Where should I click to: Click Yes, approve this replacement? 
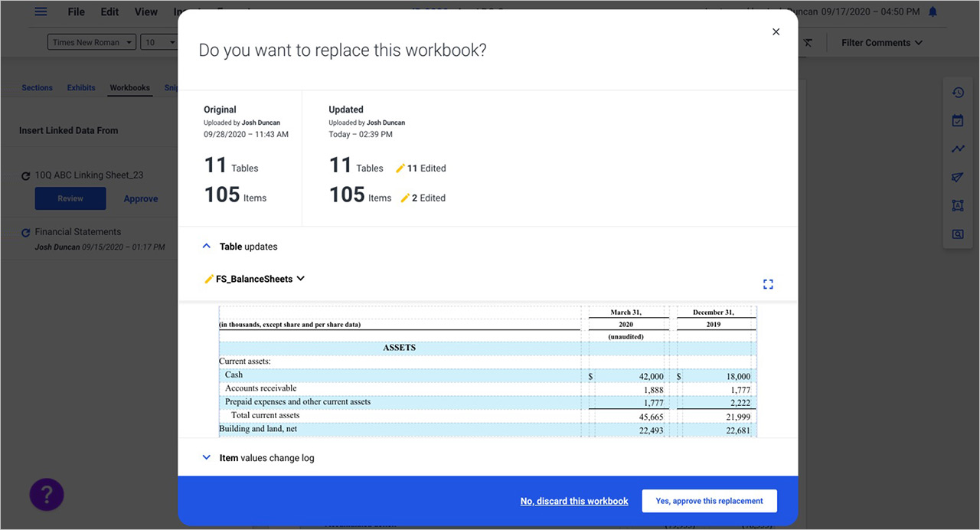709,501
